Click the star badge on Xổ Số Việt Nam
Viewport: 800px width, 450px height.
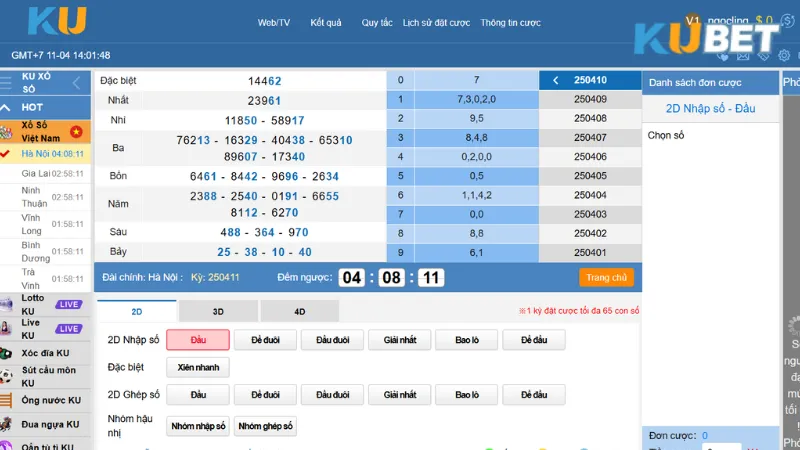pyautogui.click(x=77, y=132)
